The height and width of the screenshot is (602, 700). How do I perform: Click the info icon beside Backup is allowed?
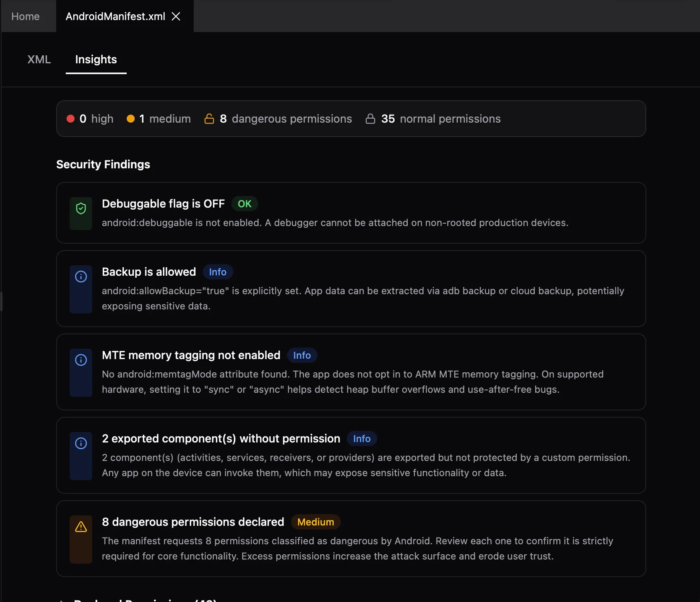click(81, 277)
